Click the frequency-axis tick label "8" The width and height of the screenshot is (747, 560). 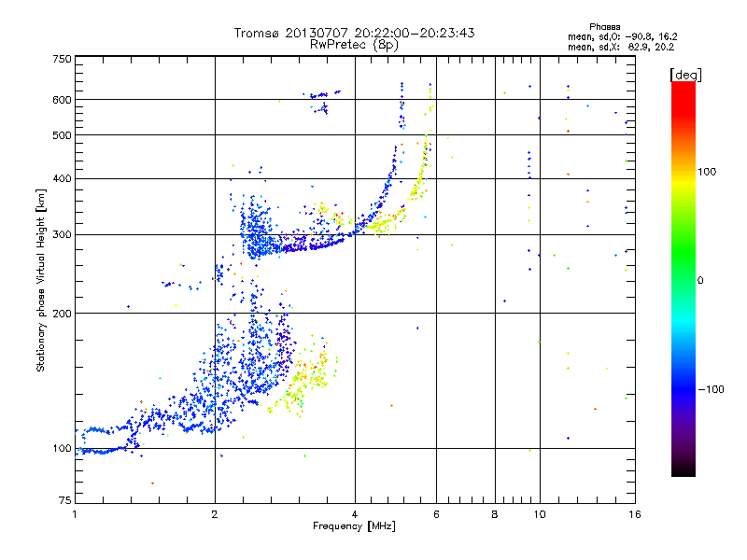(x=495, y=514)
